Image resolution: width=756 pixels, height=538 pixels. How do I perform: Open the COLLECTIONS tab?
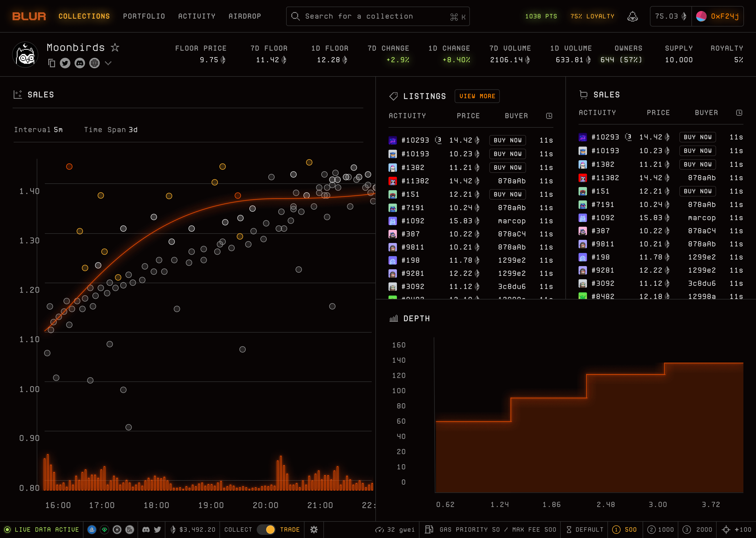(x=84, y=16)
